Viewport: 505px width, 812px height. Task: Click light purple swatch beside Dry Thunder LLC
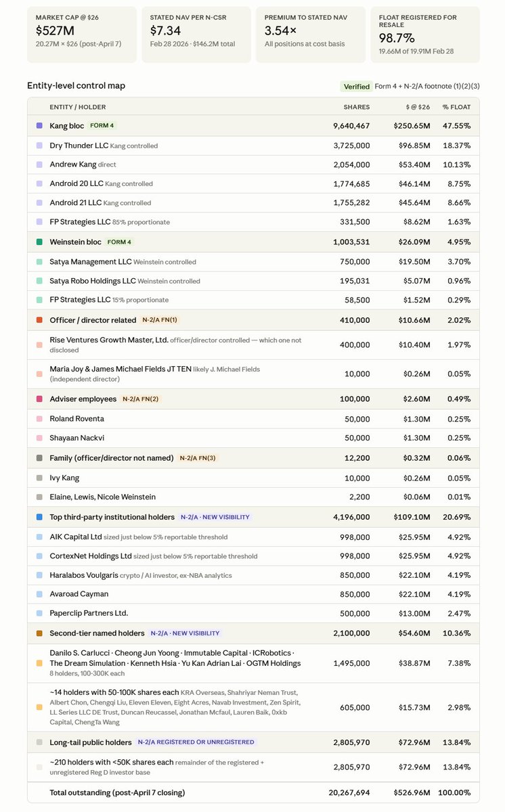tap(39, 145)
